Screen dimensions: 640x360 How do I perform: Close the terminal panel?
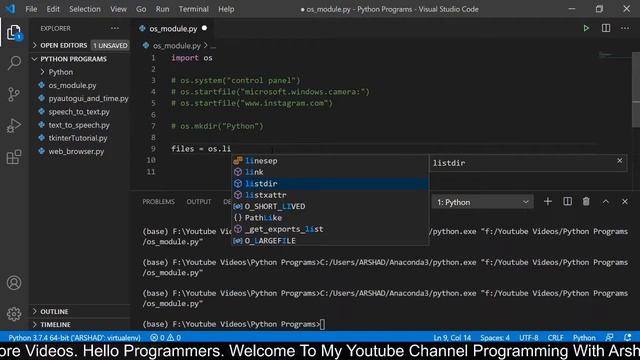pos(625,202)
